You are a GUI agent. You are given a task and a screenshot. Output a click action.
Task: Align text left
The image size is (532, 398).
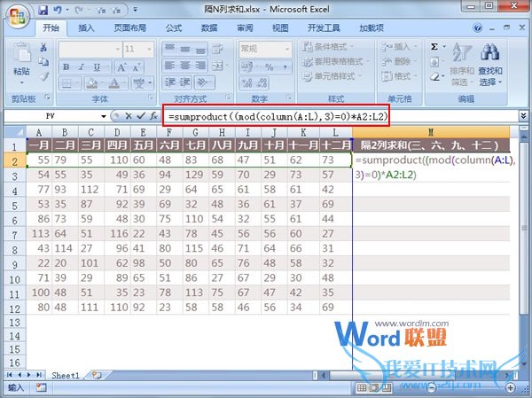(169, 66)
